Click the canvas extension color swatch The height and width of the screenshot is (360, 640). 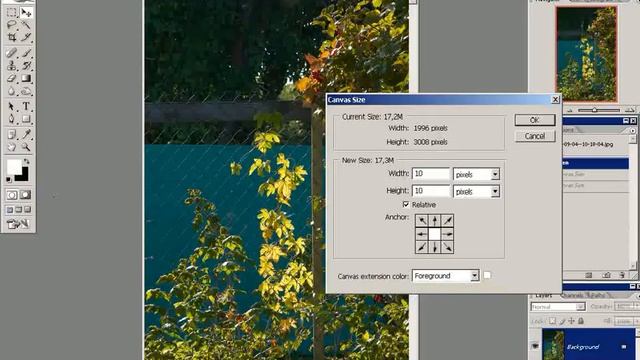[487, 276]
